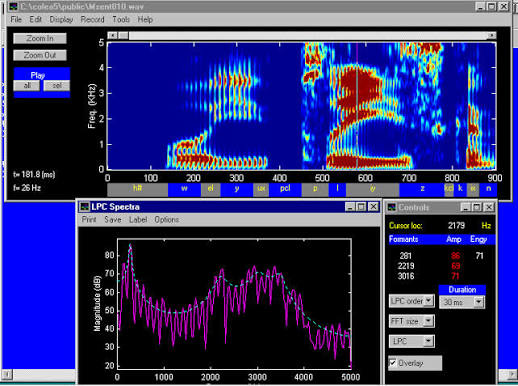518x386 pixels.
Task: Select the 'pcl' phoneme label segment
Action: pyautogui.click(x=285, y=189)
